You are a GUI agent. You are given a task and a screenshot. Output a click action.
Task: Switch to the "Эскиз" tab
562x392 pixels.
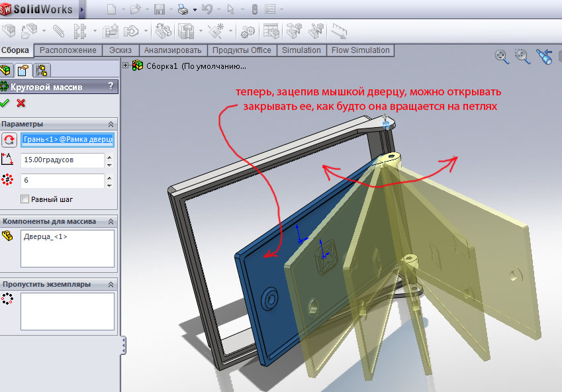click(120, 50)
